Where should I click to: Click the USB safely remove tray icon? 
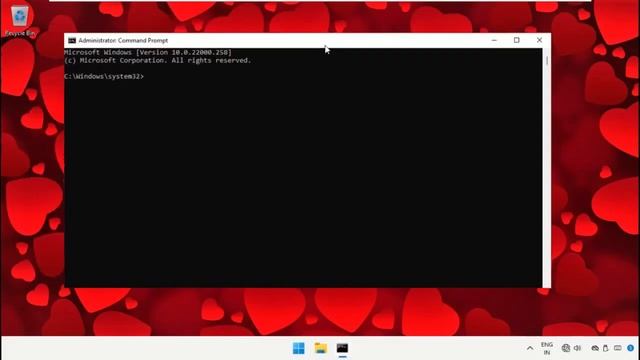tap(606, 348)
